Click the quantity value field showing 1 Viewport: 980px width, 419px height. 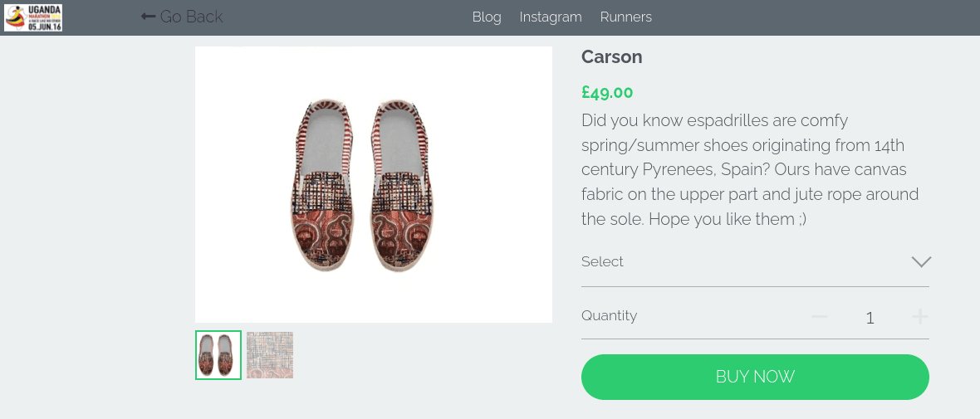coord(870,318)
